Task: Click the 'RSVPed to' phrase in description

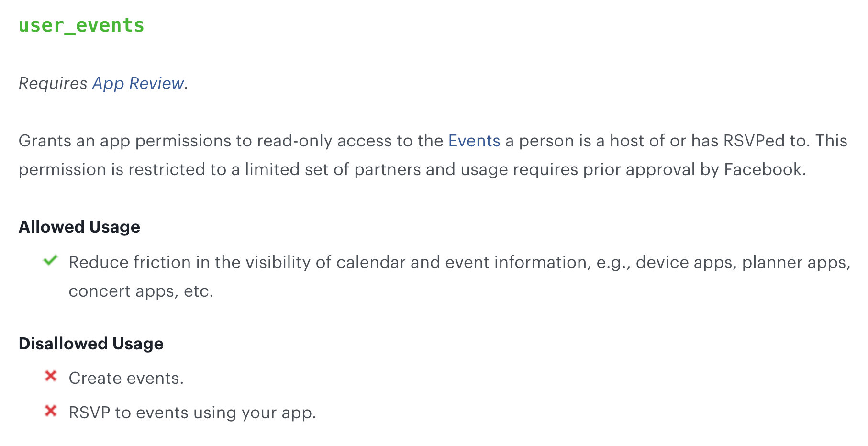Action: [x=766, y=141]
